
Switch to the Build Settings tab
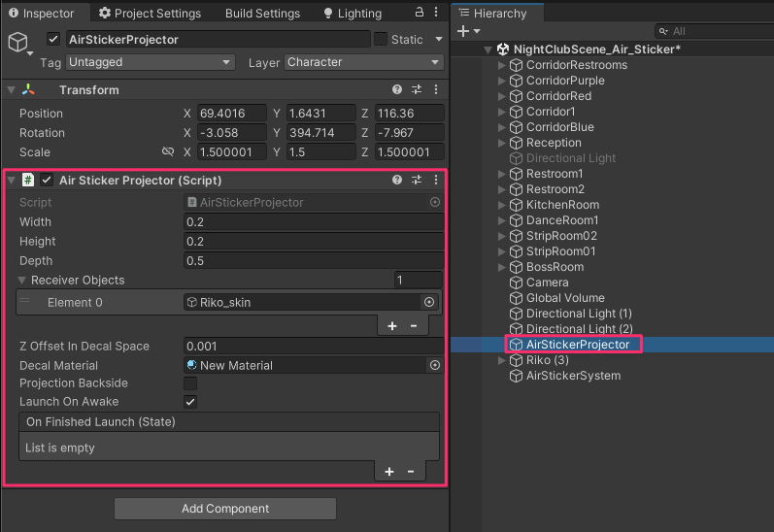tap(262, 13)
